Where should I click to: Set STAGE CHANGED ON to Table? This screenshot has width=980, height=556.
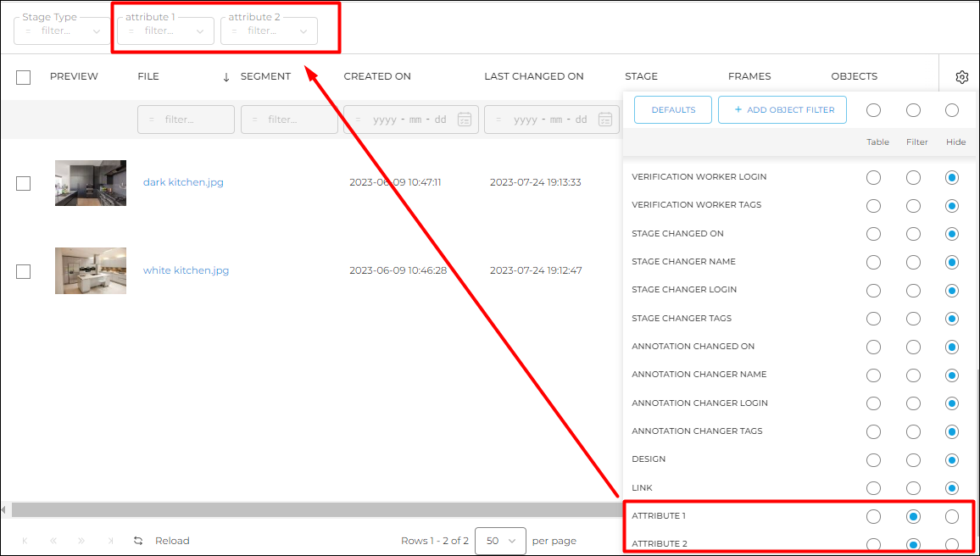click(874, 234)
